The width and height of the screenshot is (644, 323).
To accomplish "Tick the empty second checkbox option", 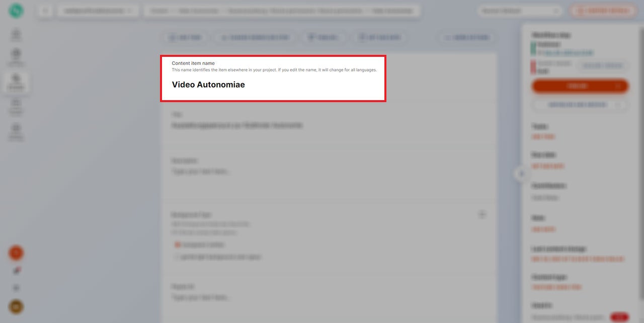I will point(177,257).
